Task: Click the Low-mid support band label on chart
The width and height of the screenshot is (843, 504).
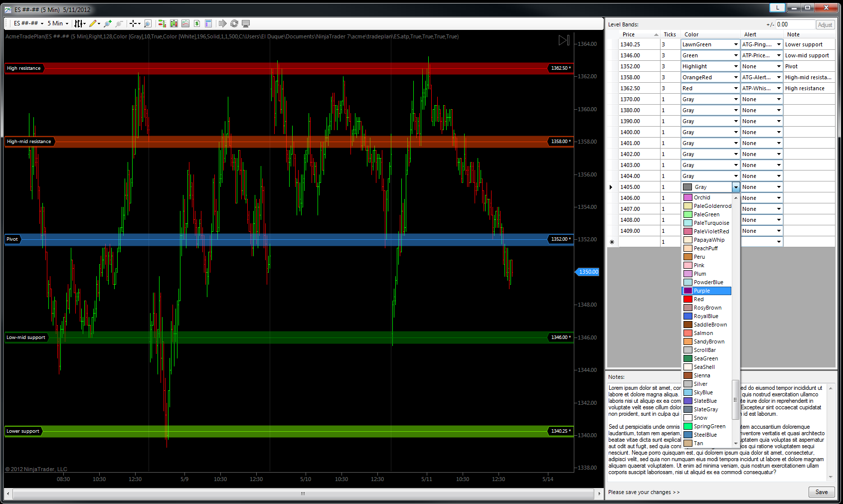Action: (x=26, y=337)
